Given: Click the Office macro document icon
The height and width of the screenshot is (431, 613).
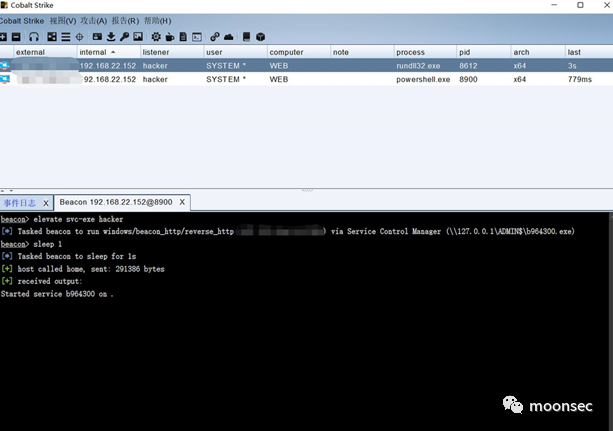Looking at the screenshot, I should pos(183,37).
